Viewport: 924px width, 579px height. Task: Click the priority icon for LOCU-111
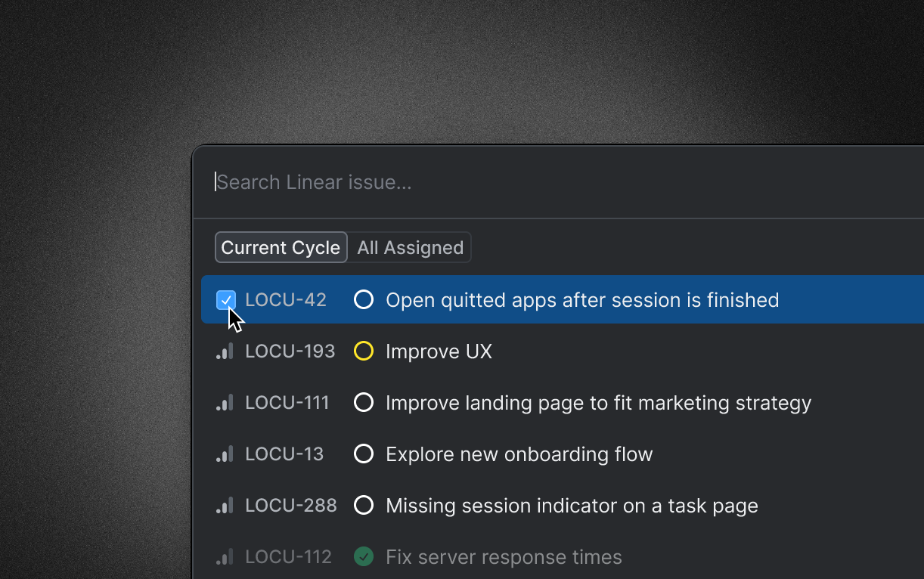(x=225, y=403)
